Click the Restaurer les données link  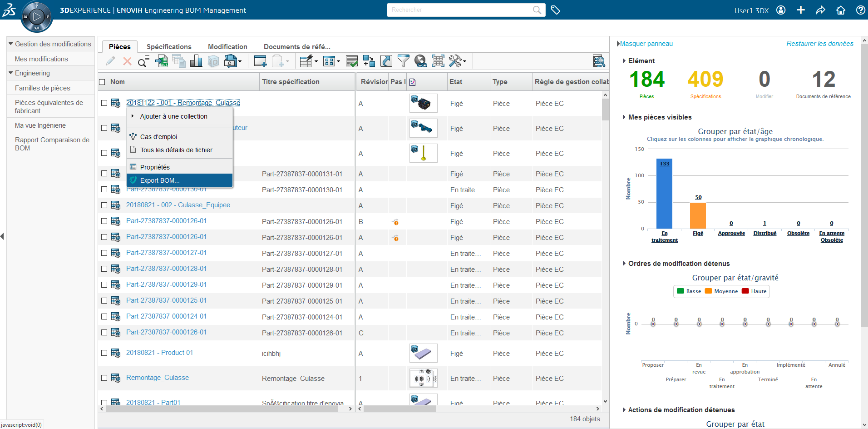pyautogui.click(x=819, y=44)
